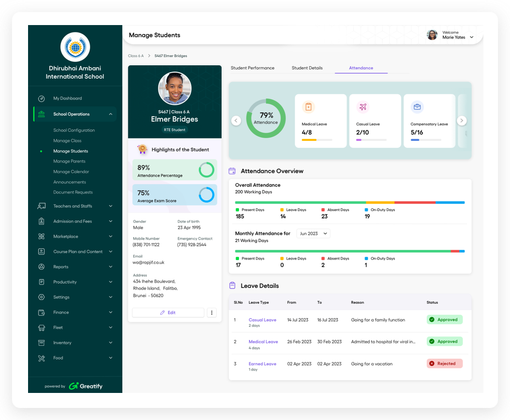Click the Edit student button

click(x=168, y=313)
